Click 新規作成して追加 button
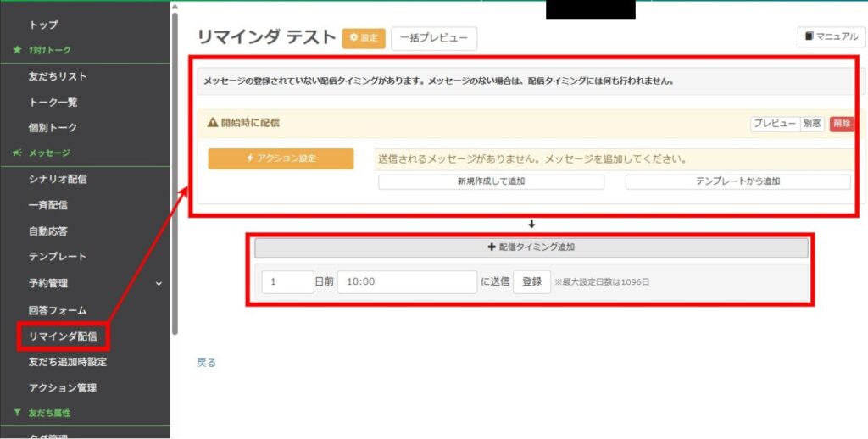Image resolution: width=868 pixels, height=439 pixels. click(x=491, y=181)
